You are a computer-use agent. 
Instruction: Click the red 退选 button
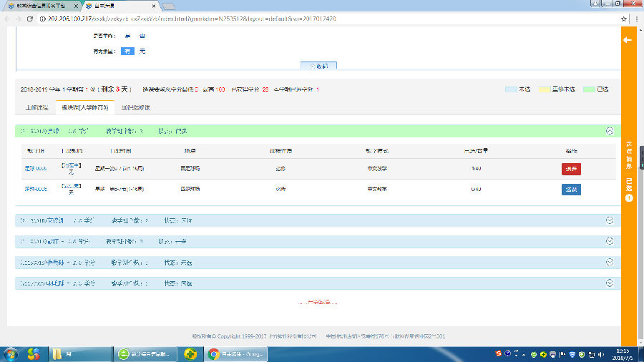pyautogui.click(x=571, y=170)
